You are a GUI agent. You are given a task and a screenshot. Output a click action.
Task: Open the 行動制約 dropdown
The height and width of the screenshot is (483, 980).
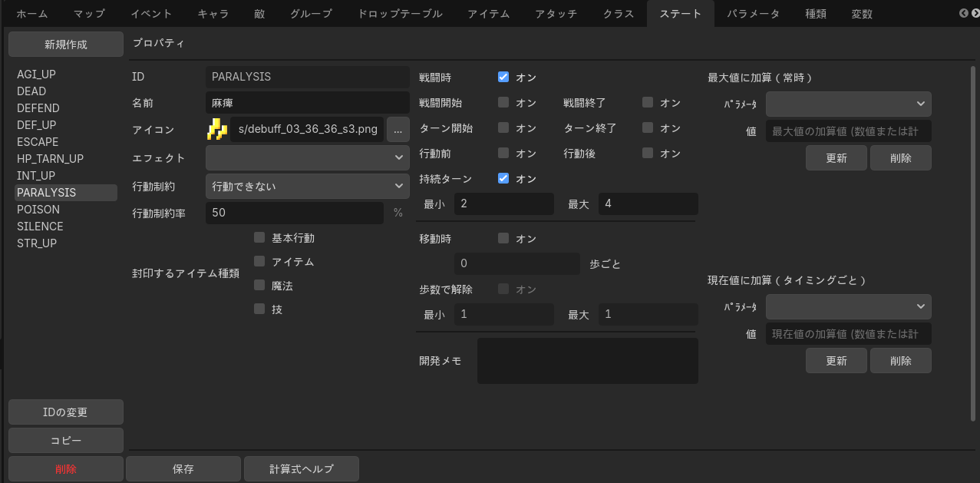[308, 186]
